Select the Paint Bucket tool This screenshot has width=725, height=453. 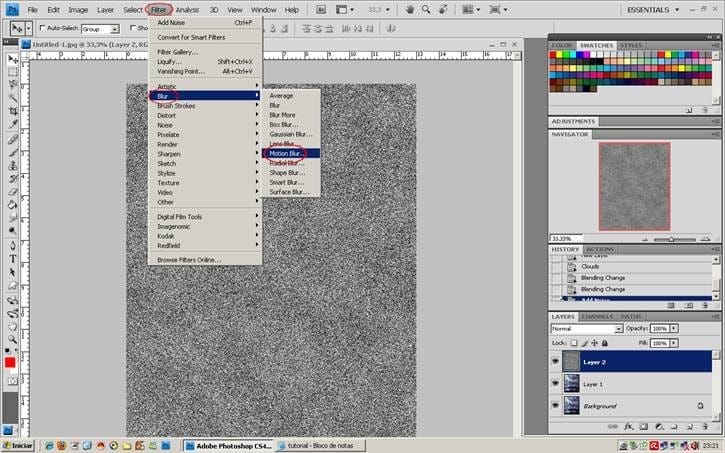click(12, 204)
